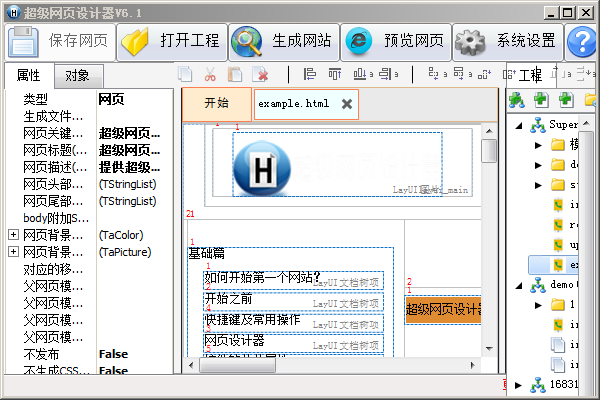Click the align top edges icon

tap(335, 74)
